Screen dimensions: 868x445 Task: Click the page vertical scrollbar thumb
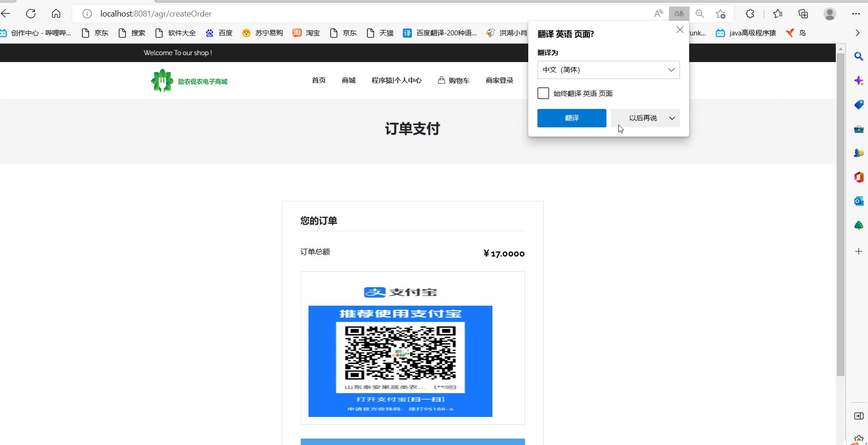[840, 214]
